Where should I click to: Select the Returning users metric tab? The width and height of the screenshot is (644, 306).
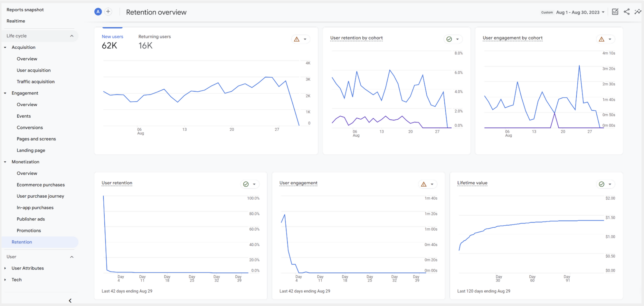[155, 42]
